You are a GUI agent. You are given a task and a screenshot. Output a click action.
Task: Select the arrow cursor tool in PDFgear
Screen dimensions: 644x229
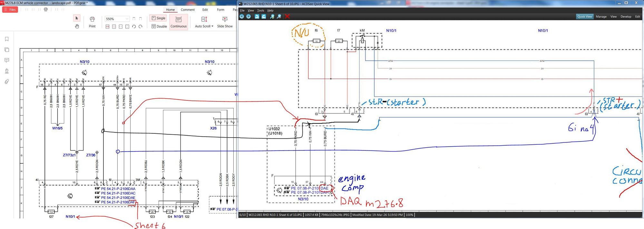pos(77,18)
